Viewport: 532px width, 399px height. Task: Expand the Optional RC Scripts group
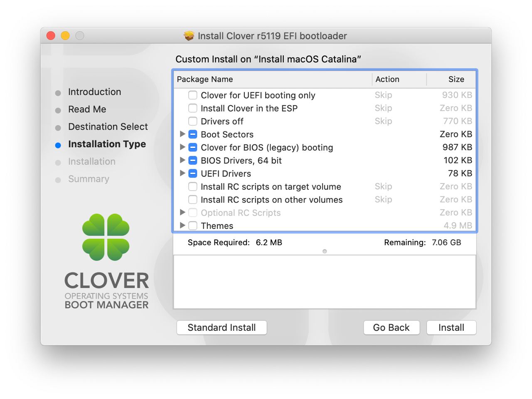pyautogui.click(x=182, y=212)
